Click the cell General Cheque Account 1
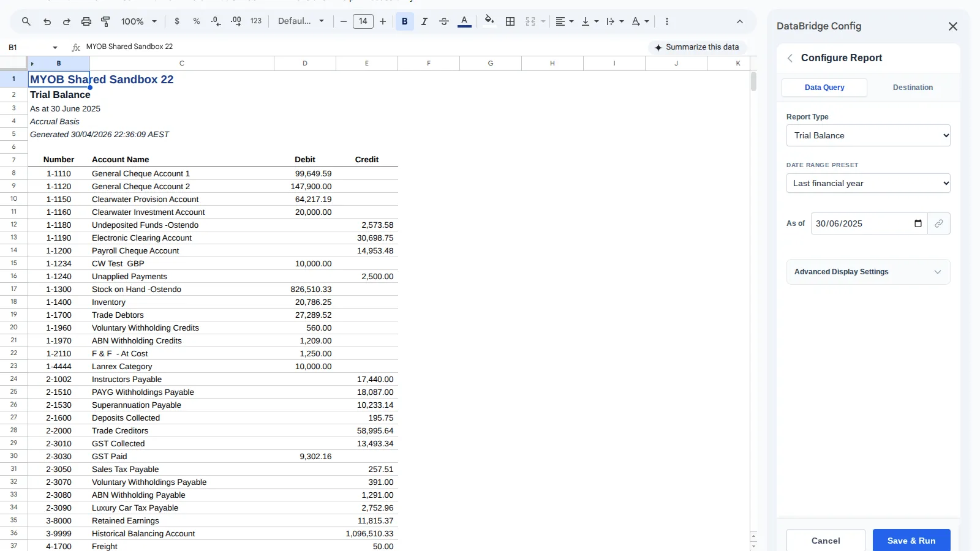Image resolution: width=980 pixels, height=551 pixels. pos(182,174)
